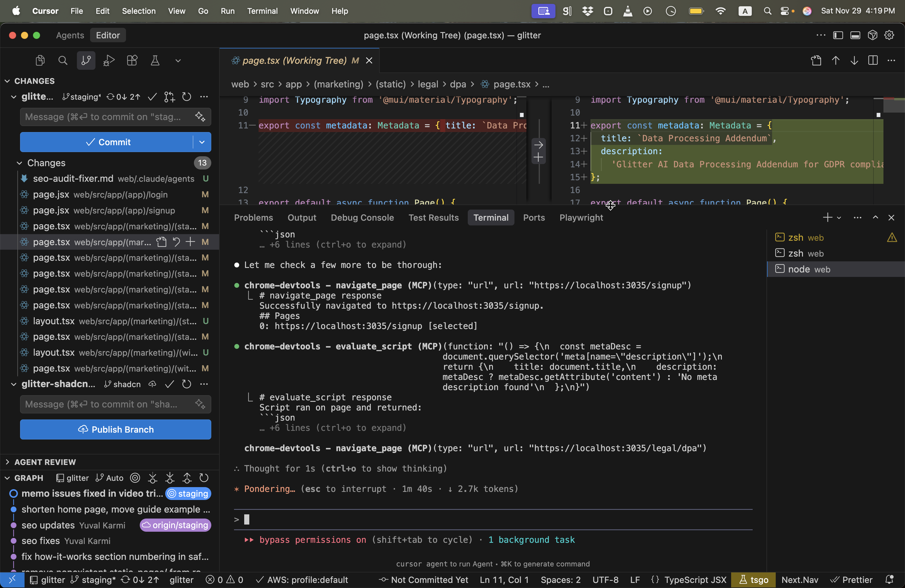Push commits with the Graph push icon

(187, 478)
